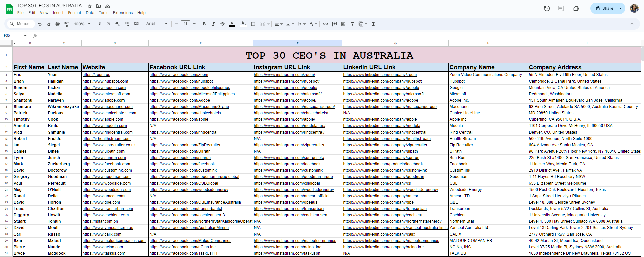The height and width of the screenshot is (257, 644).
Task: Open the vertical align dropdown
Action: click(290, 24)
